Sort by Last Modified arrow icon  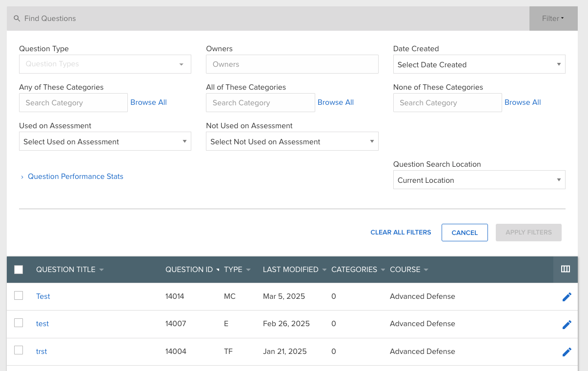(x=324, y=270)
